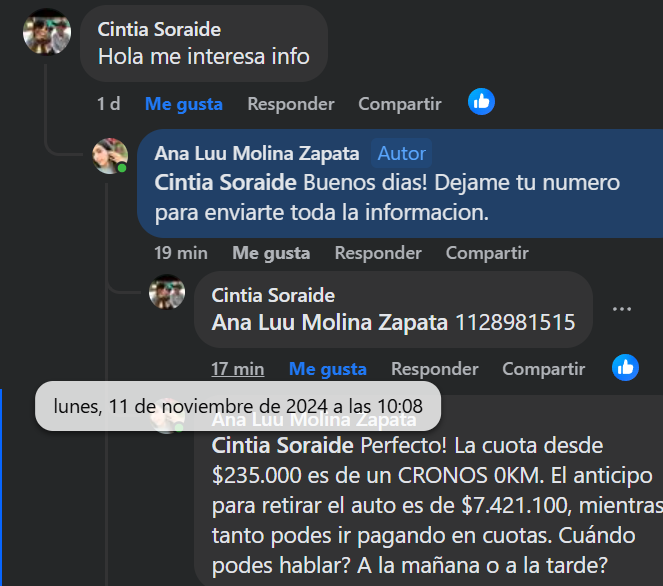The image size is (663, 586).
Task: Click Cintia's small avatar on the phone number reply
Action: pyautogui.click(x=167, y=292)
